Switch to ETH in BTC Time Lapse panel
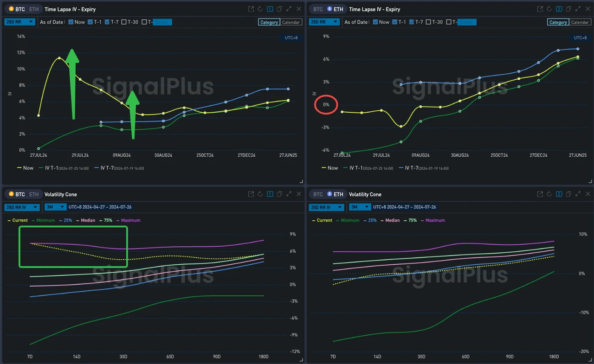 [x=34, y=9]
